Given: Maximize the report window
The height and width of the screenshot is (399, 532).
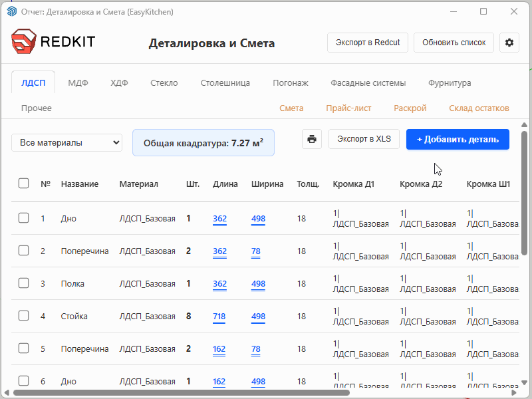Looking at the screenshot, I should 483,11.
